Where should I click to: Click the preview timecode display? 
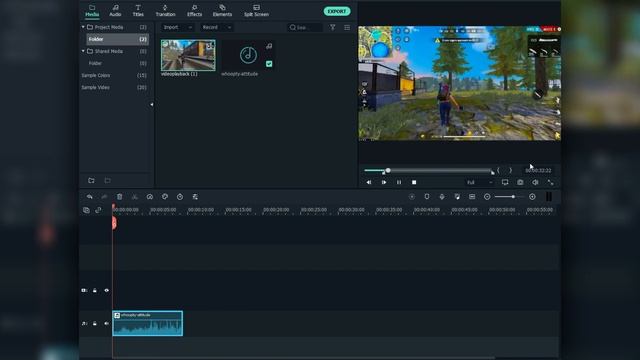pos(538,170)
